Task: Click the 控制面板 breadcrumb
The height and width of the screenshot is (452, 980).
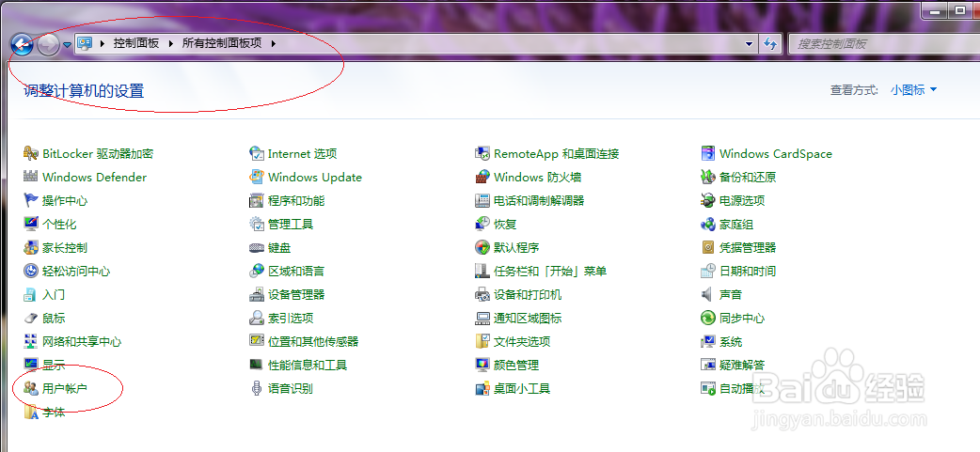Action: pos(136,44)
